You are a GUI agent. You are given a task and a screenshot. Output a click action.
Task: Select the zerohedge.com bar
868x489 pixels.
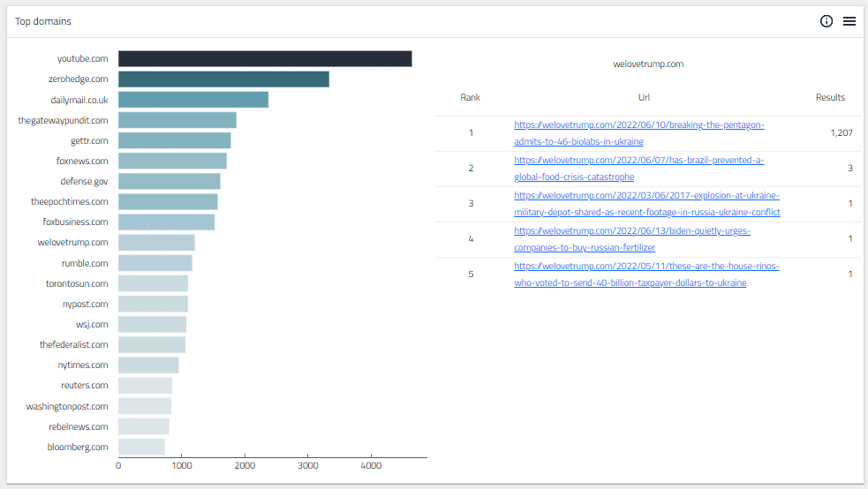pos(223,79)
